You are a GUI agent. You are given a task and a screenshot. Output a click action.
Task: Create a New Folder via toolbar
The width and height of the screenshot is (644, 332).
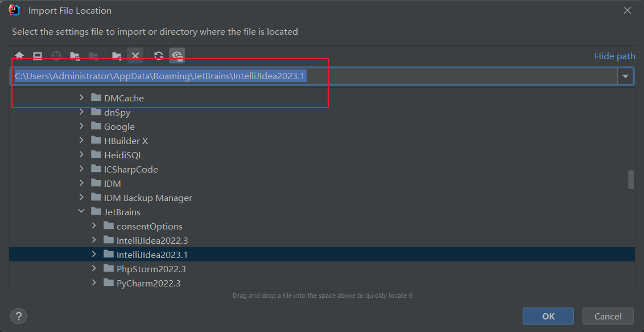(117, 56)
